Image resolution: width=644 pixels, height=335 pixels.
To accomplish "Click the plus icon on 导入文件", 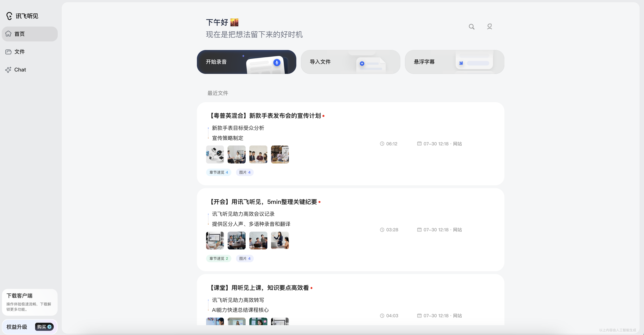I will point(362,63).
